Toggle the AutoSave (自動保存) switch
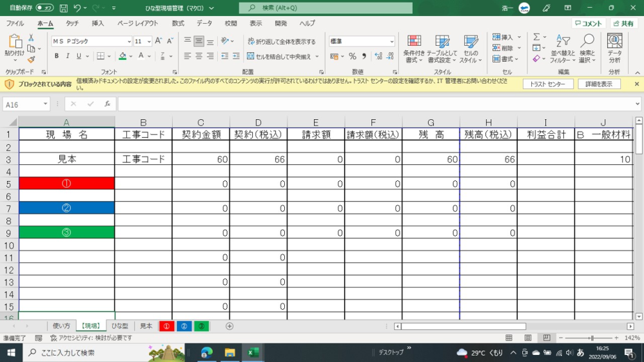Image resolution: width=644 pixels, height=362 pixels. click(44, 8)
